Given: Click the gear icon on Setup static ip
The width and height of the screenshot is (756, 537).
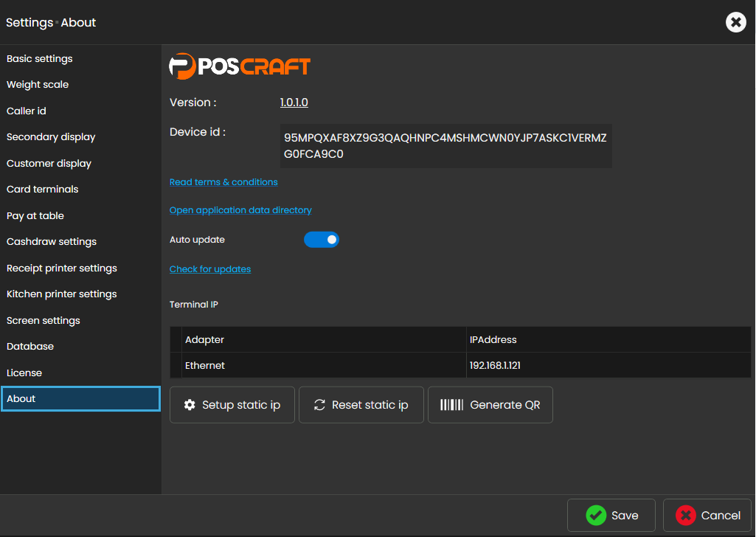Looking at the screenshot, I should click(190, 405).
